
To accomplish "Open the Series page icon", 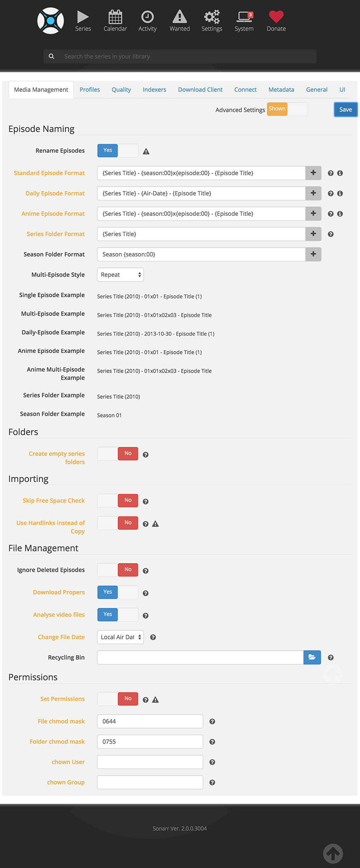I will tap(83, 17).
